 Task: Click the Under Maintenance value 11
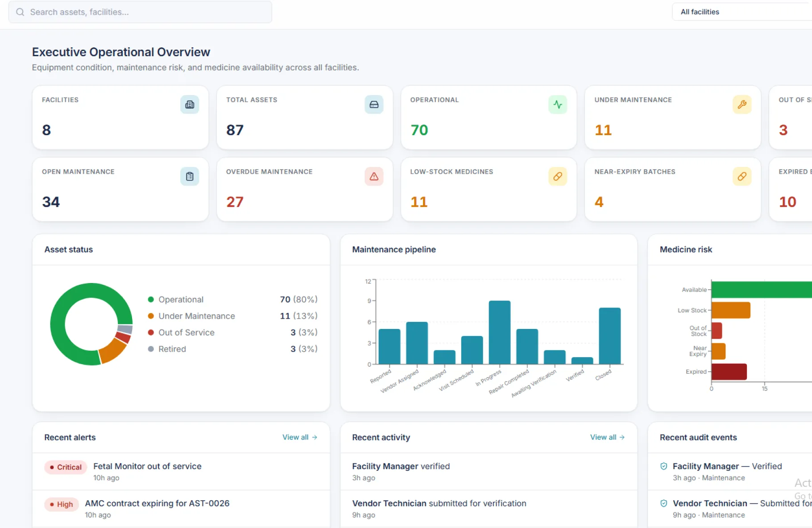coord(603,130)
